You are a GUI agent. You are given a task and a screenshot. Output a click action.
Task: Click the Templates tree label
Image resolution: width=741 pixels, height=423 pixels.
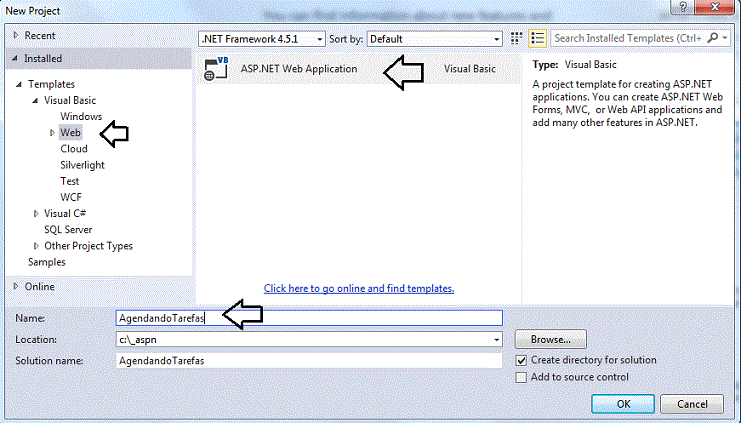click(x=51, y=84)
